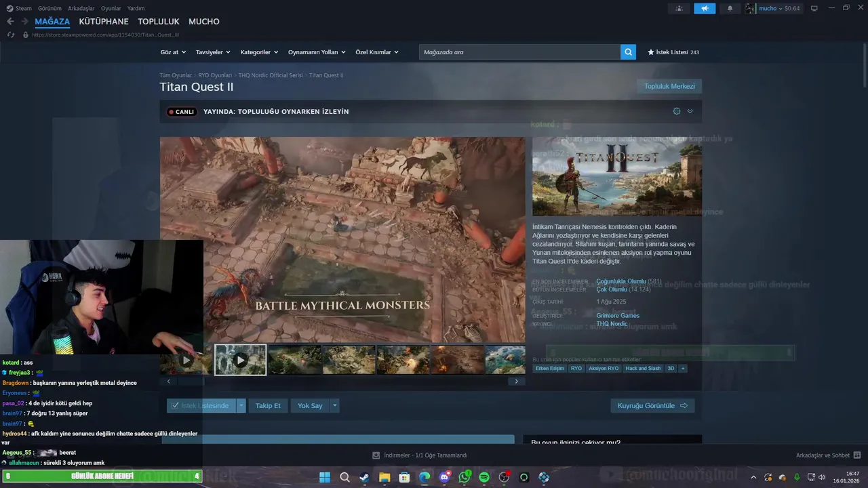Open the Görünüm menu
This screenshot has width=868, height=488.
[x=50, y=8]
